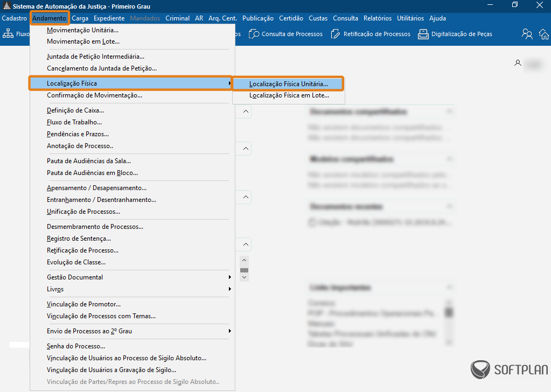Image resolution: width=551 pixels, height=392 pixels.
Task: Choose Unificação de Processos
Action: pyautogui.click(x=132, y=212)
